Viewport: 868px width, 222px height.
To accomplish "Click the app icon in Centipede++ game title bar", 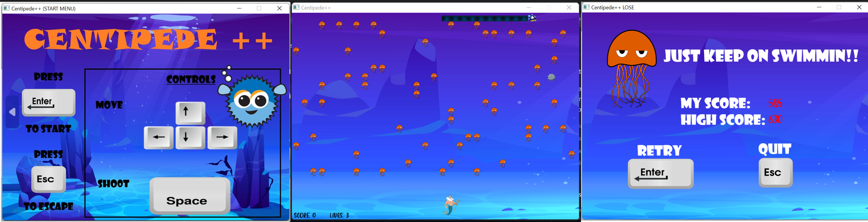I will point(296,7).
